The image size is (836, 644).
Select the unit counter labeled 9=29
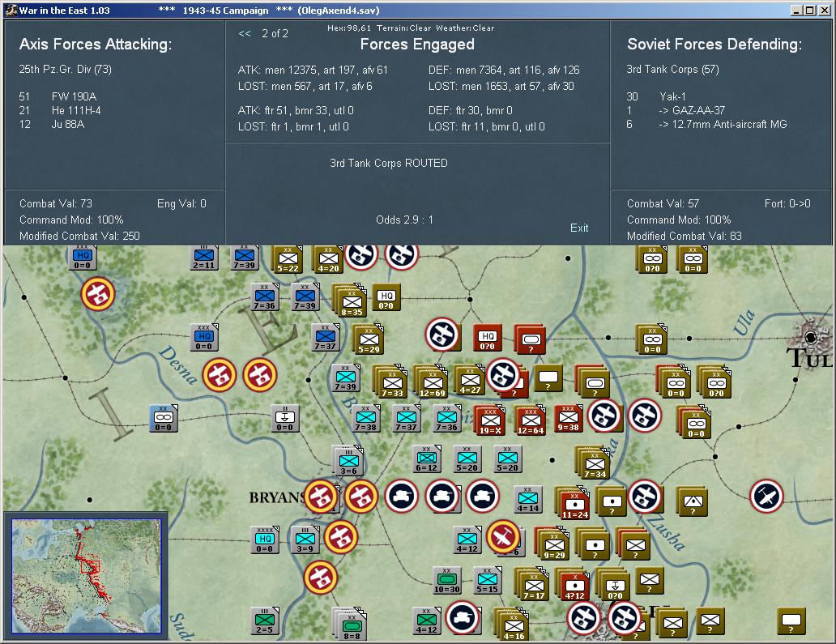tap(554, 544)
